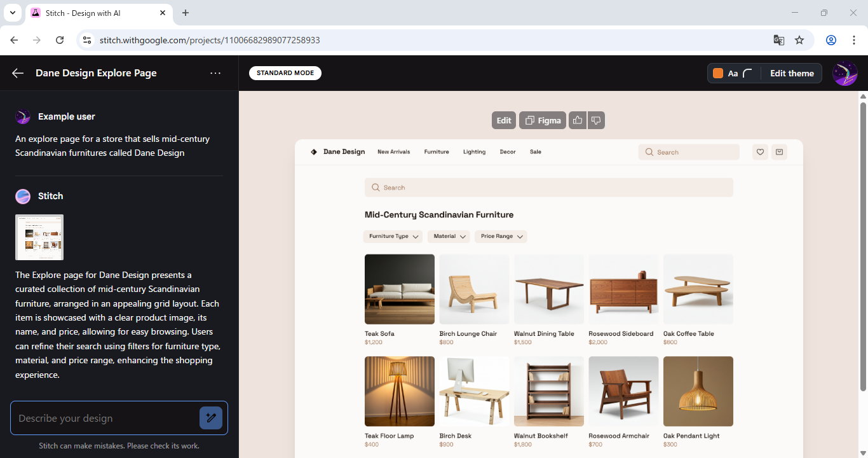Click the wide Search bar below header
This screenshot has width=868, height=458.
pos(549,188)
